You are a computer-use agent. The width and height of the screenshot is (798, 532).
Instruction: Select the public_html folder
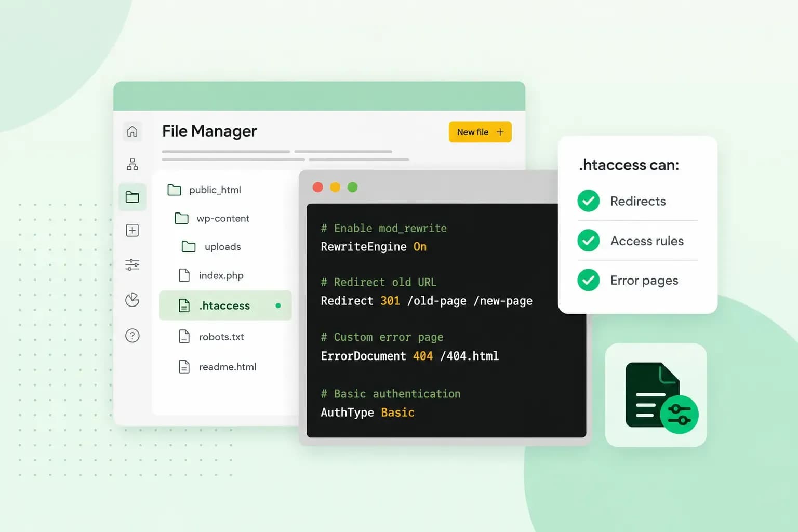pos(205,190)
